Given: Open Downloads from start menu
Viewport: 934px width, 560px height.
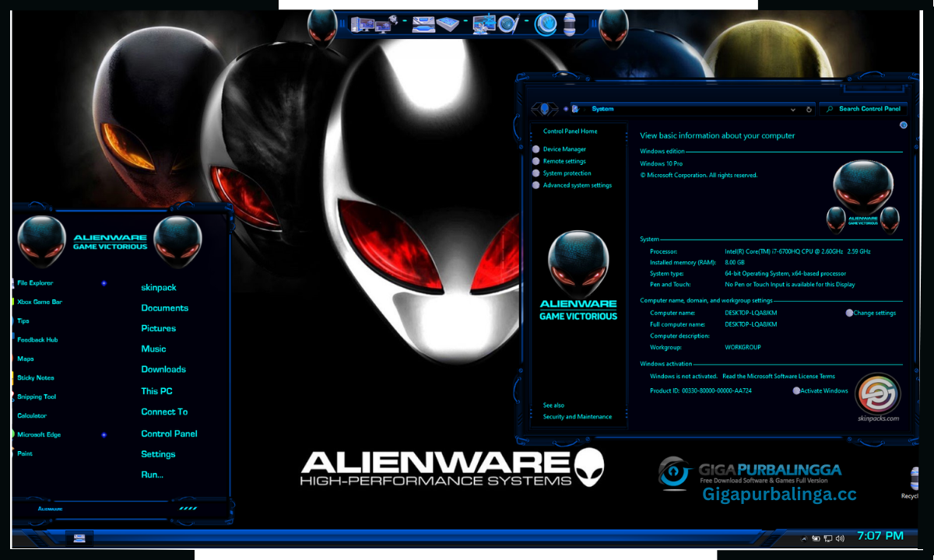Looking at the screenshot, I should [163, 369].
